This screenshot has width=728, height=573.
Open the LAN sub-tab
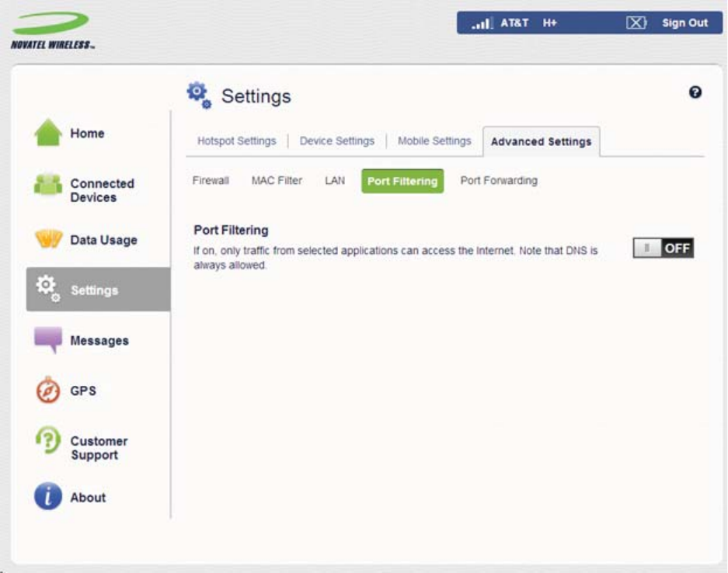[x=335, y=180]
